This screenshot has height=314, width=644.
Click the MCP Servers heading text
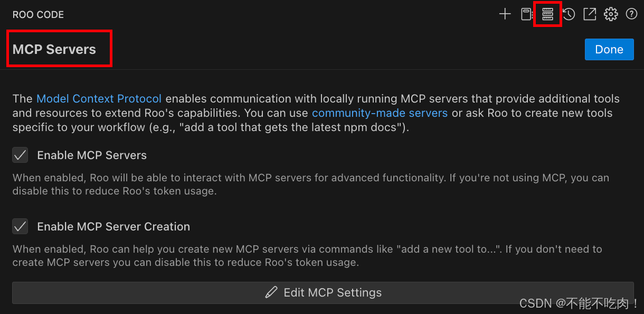click(54, 49)
